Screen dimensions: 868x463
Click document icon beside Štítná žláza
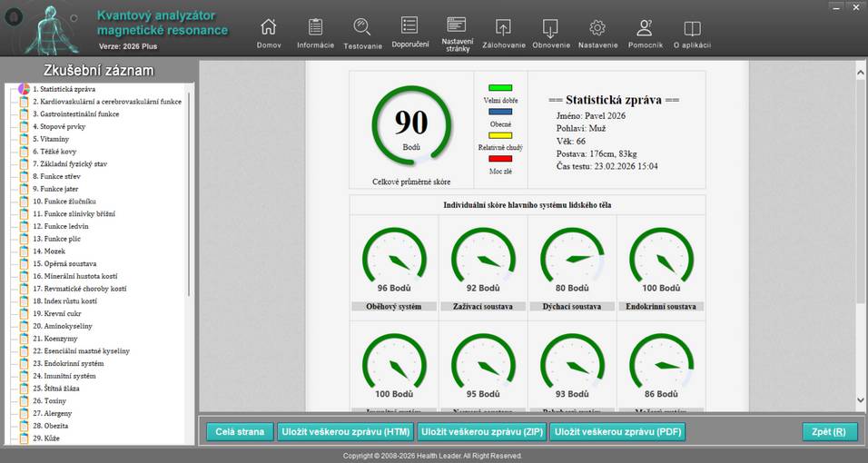(24, 389)
